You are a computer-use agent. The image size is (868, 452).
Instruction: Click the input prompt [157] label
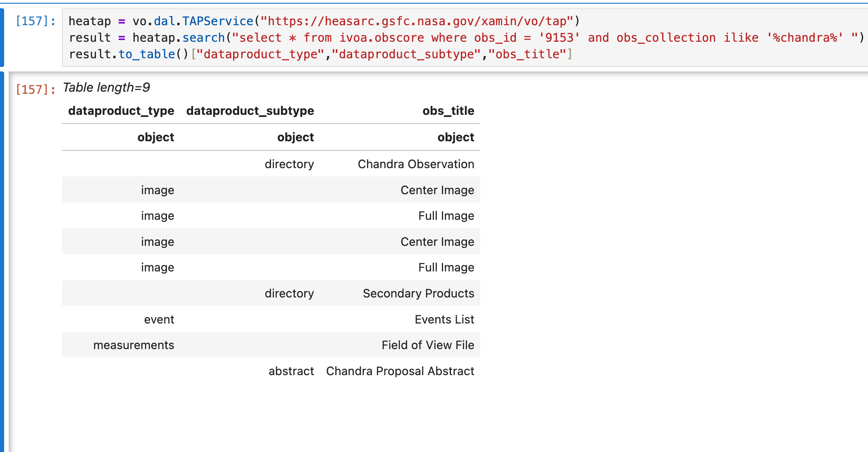tap(35, 21)
